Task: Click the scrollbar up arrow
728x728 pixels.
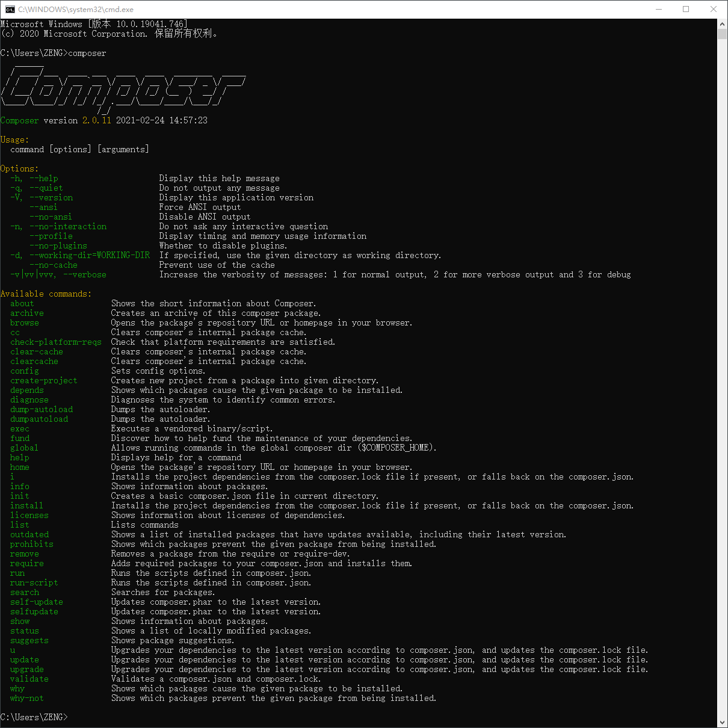Action: 723,24
